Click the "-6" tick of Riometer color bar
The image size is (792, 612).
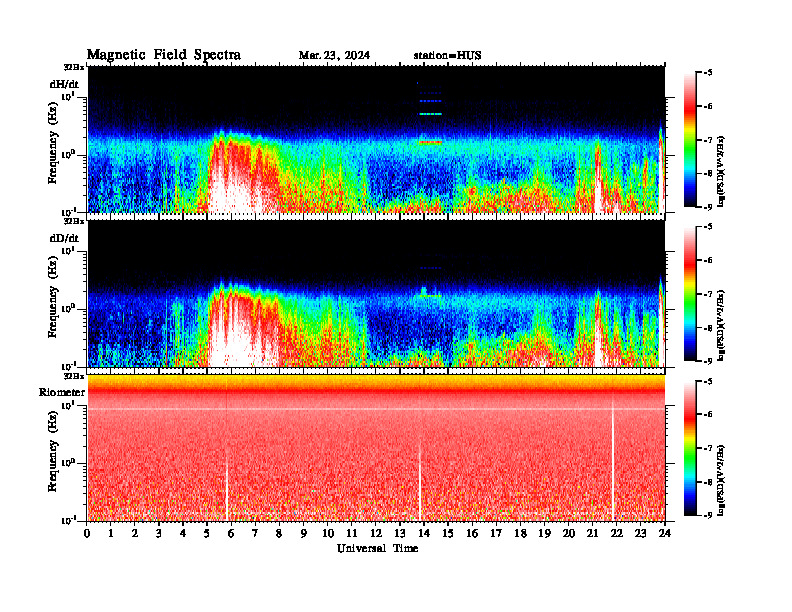coord(709,415)
